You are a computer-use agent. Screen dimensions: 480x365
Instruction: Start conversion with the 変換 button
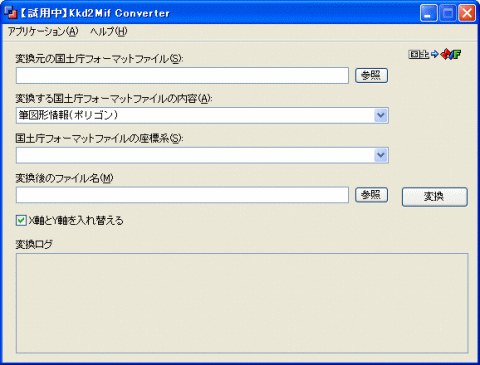click(x=435, y=197)
